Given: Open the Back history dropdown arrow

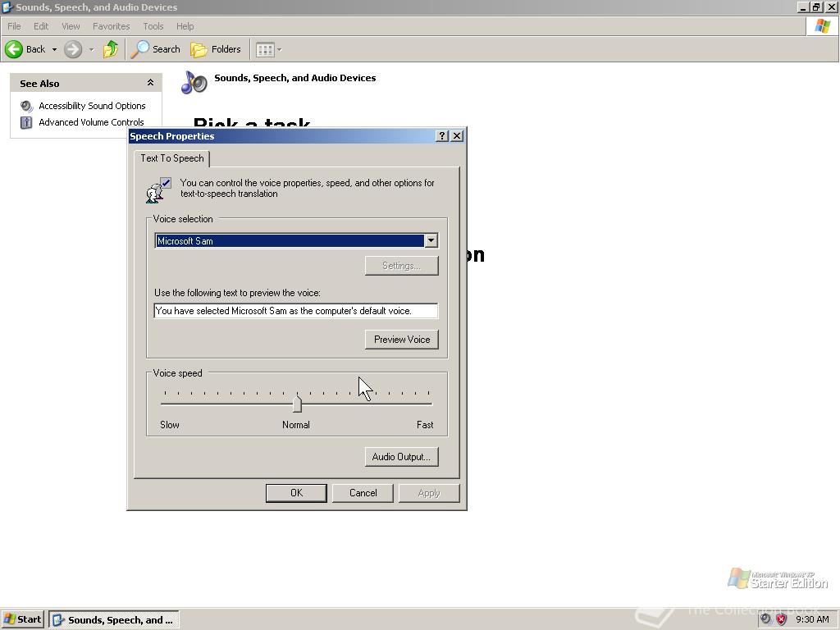Looking at the screenshot, I should [54, 49].
